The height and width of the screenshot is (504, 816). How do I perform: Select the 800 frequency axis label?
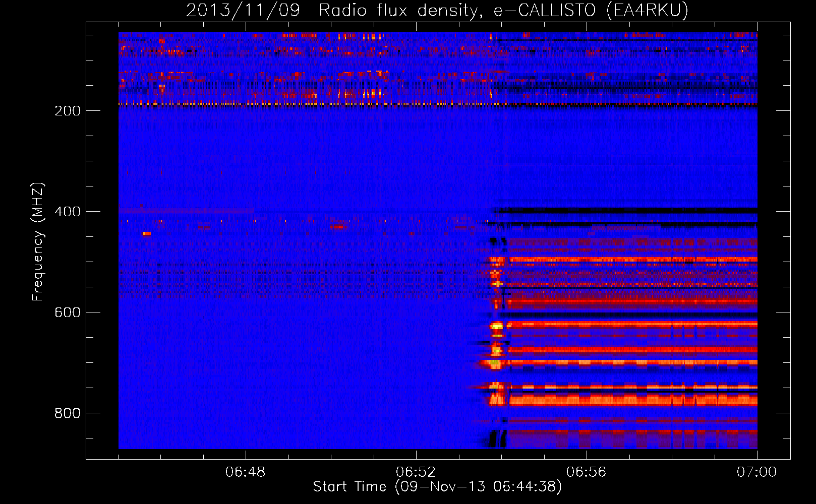pyautogui.click(x=67, y=413)
